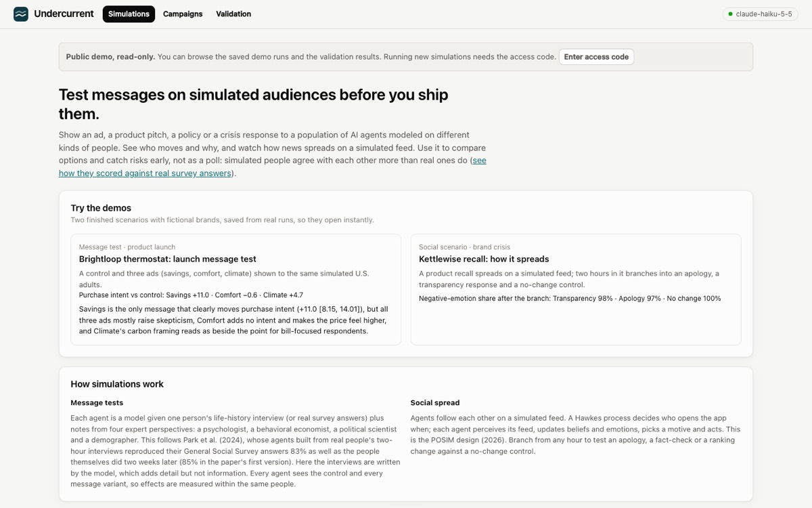The height and width of the screenshot is (508, 812).
Task: Click the negative-emotion share results line
Action: [570, 299]
